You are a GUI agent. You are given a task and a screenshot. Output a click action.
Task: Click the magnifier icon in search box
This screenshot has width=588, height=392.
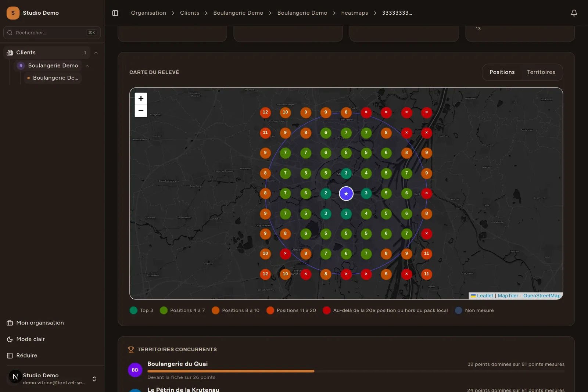[10, 33]
